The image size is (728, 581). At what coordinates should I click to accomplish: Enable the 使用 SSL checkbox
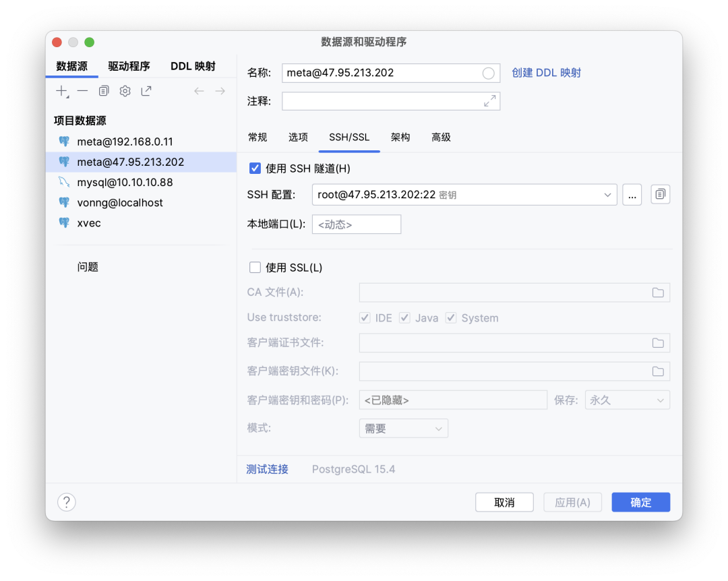coord(255,267)
